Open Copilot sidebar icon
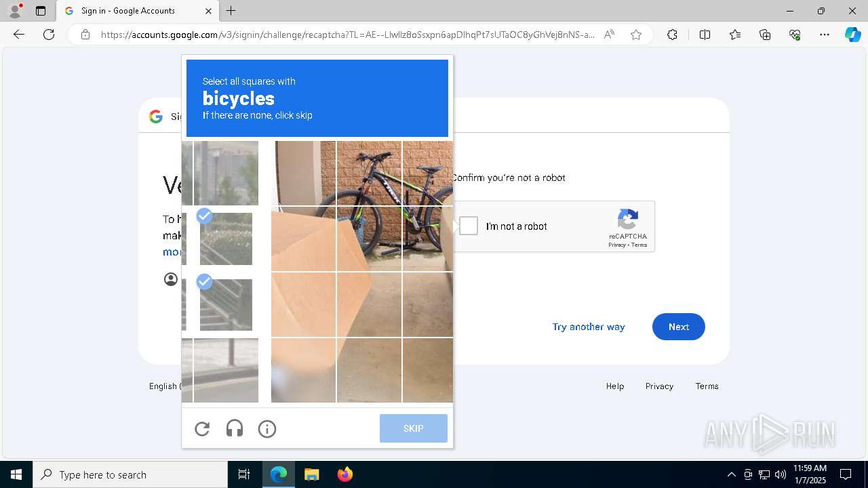Image resolution: width=868 pixels, height=488 pixels. click(x=852, y=35)
